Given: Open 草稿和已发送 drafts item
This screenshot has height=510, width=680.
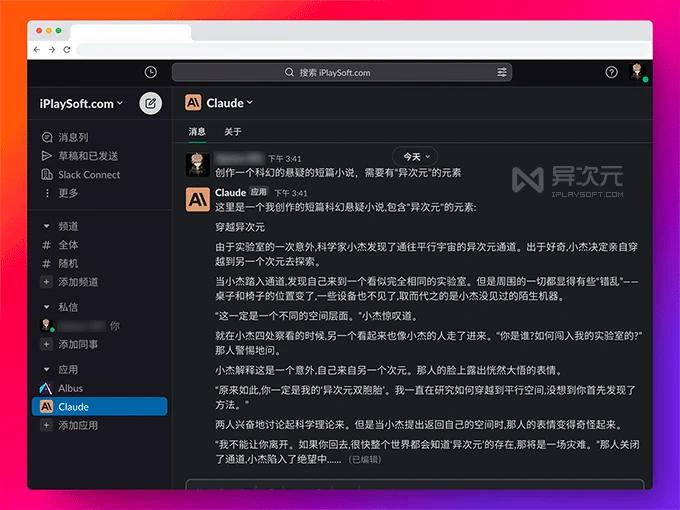Looking at the screenshot, I should click(80, 156).
